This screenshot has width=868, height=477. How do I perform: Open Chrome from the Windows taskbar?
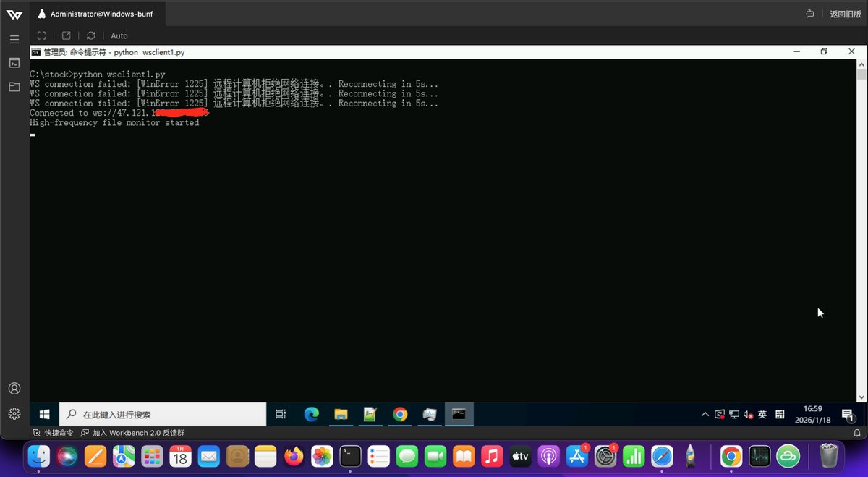point(400,414)
